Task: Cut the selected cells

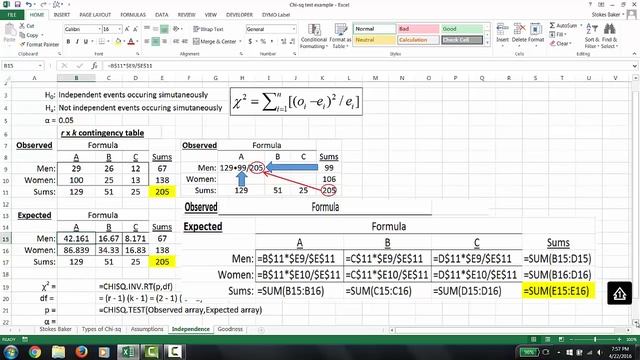Action: click(27, 26)
